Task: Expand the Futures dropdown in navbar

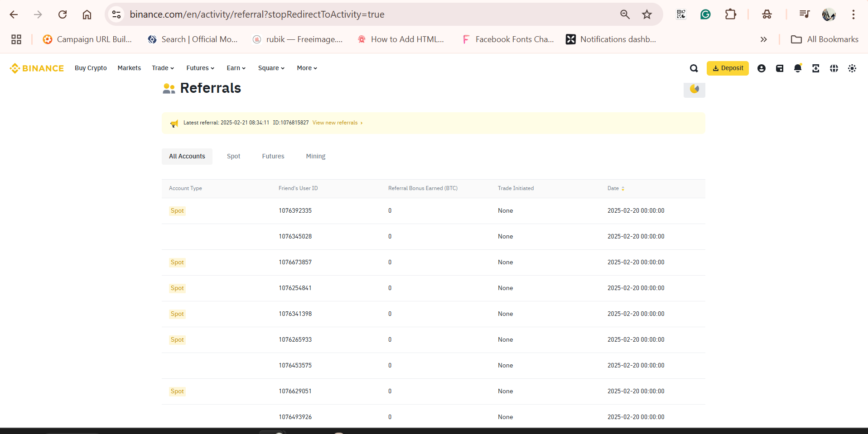Action: point(200,68)
